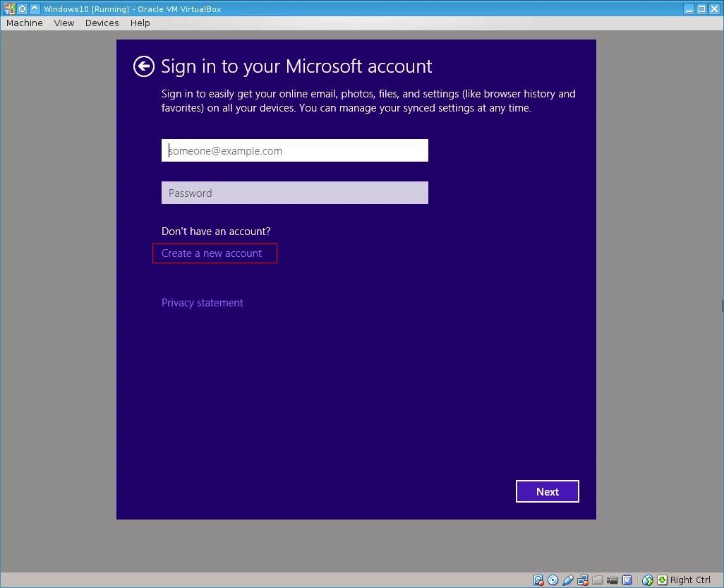Click the Next button
This screenshot has height=588, width=724.
tap(547, 491)
